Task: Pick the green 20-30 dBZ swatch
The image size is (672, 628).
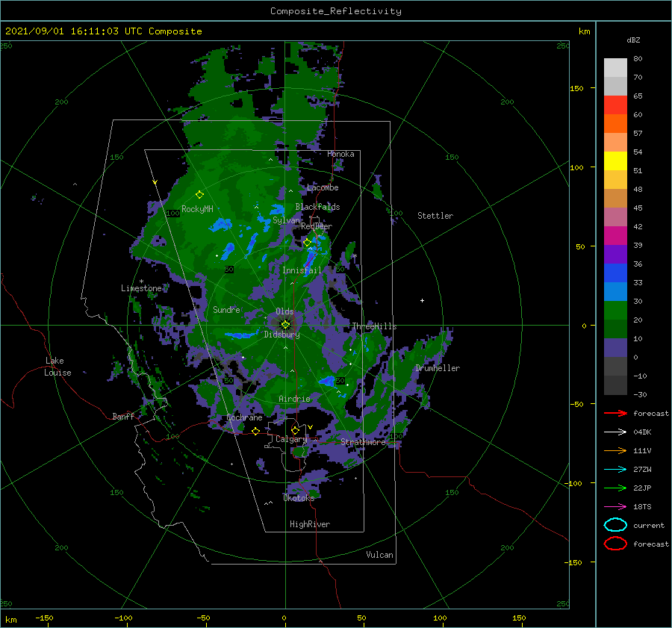Action: click(615, 311)
